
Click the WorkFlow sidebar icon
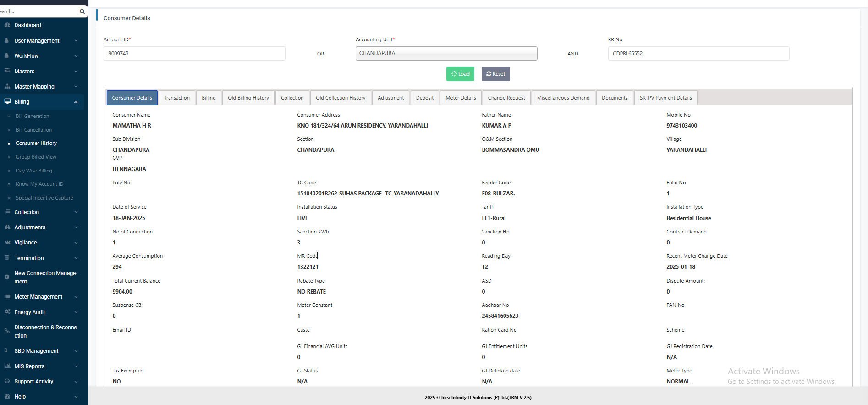coord(7,55)
